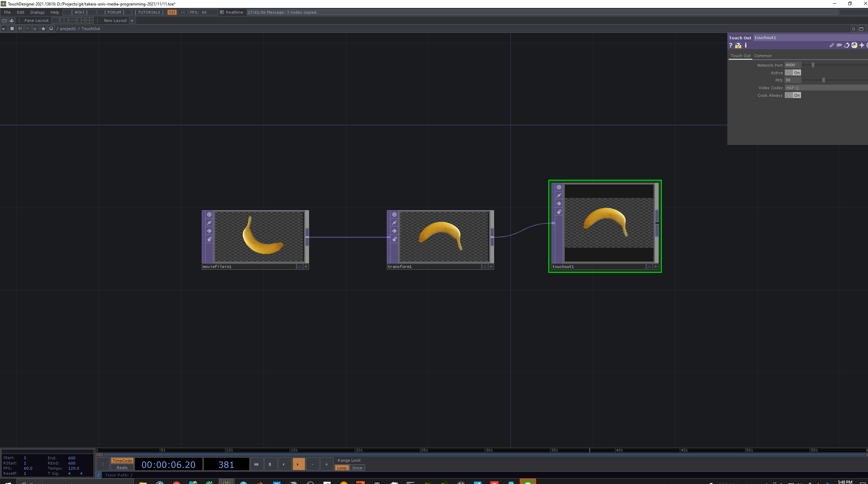This screenshot has height=484, width=868.
Task: Toggle the Cook Always switch
Action: point(793,95)
